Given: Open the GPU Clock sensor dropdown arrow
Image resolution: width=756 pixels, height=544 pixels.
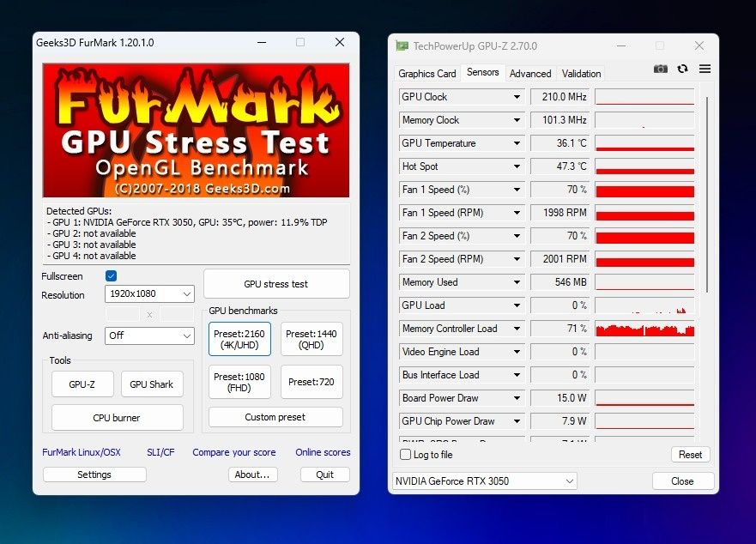Looking at the screenshot, I should pos(517,97).
